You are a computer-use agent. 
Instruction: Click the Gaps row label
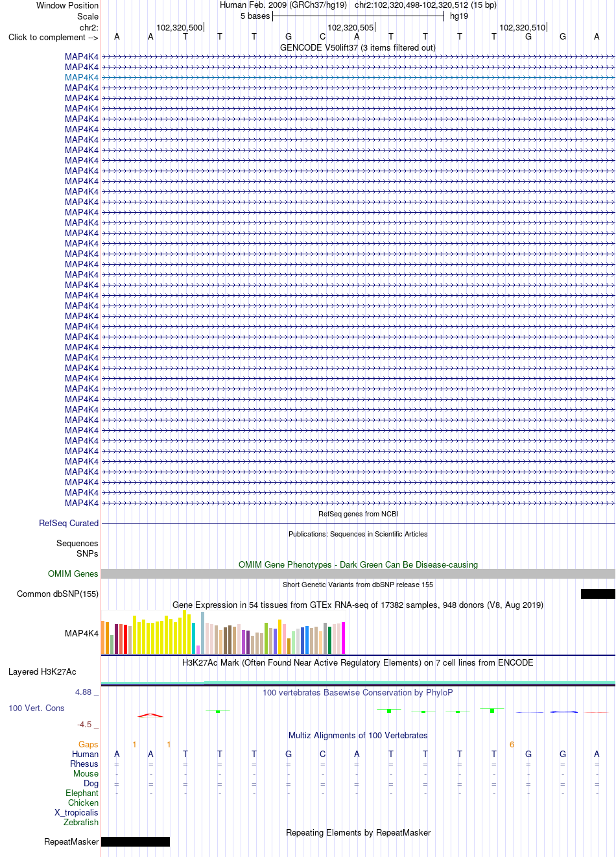click(88, 744)
